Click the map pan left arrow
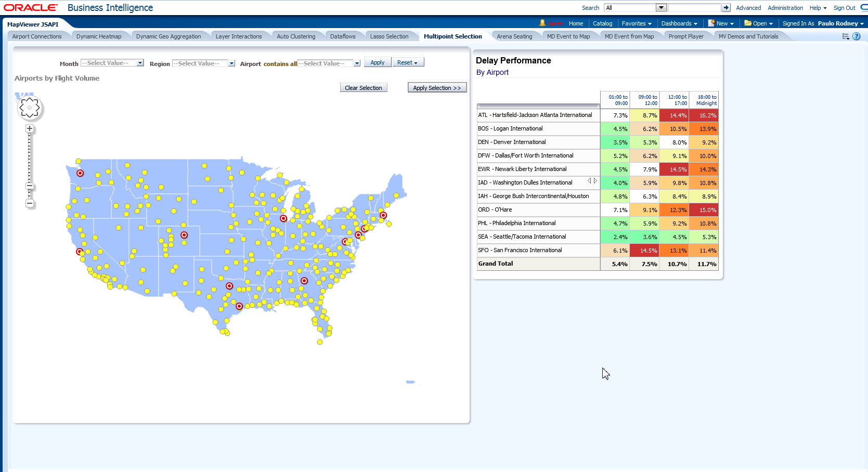Image resolution: width=868 pixels, height=472 pixels. tap(21, 108)
